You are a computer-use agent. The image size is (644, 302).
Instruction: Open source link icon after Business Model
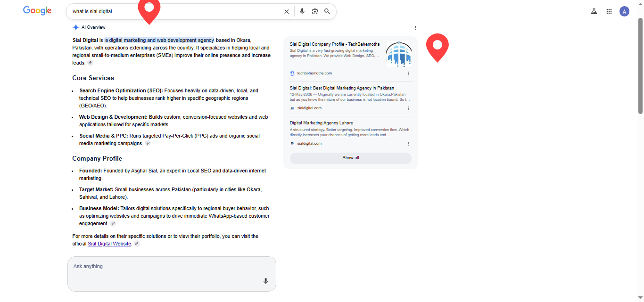coord(113,224)
